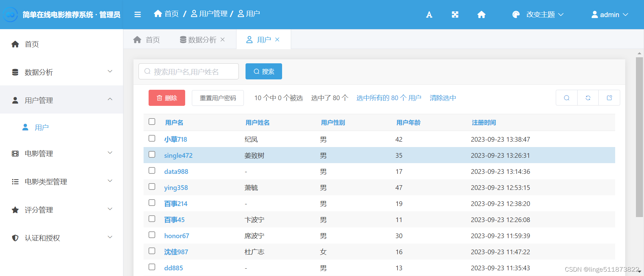The width and height of the screenshot is (644, 276).
Task: Click the 电影管理 film icon in sidebar
Action: 15,153
